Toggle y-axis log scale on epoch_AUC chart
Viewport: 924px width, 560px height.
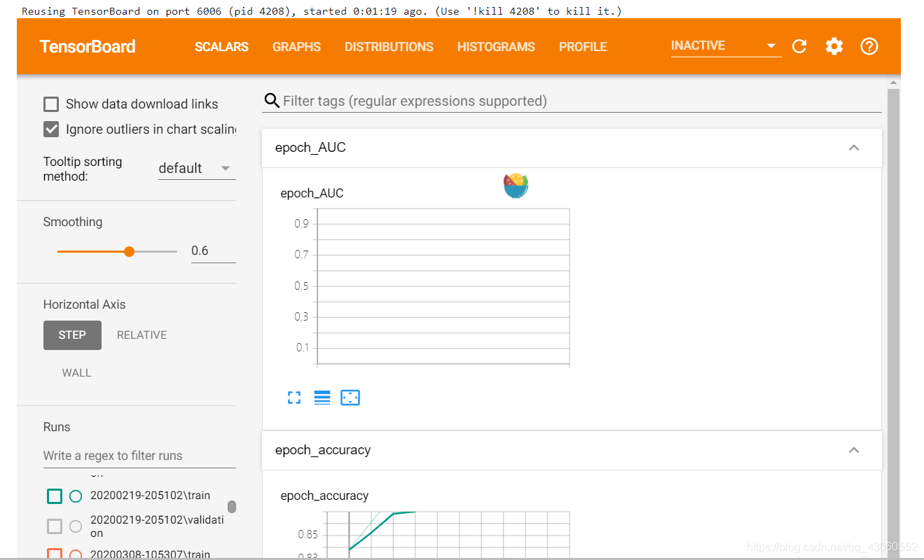322,398
